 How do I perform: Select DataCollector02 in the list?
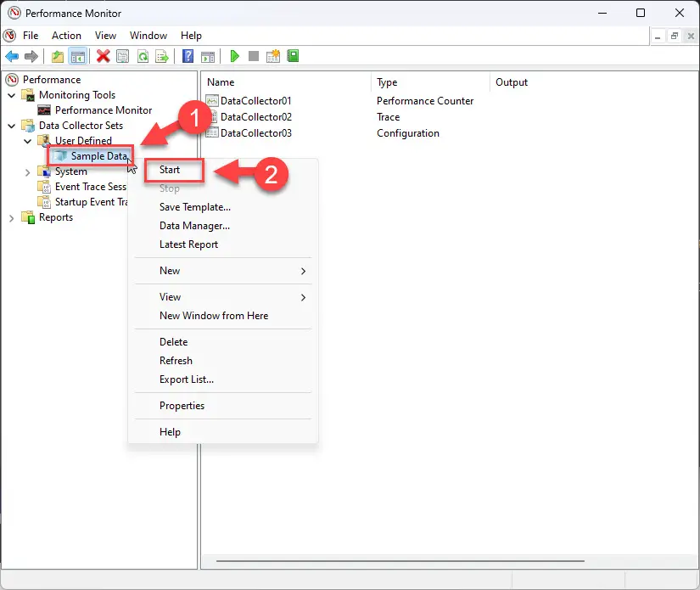pos(255,117)
